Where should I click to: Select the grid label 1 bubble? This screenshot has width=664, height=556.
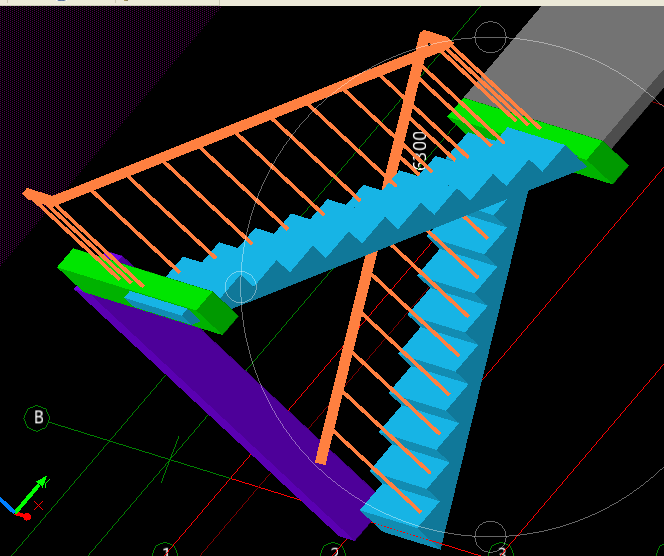(x=166, y=550)
